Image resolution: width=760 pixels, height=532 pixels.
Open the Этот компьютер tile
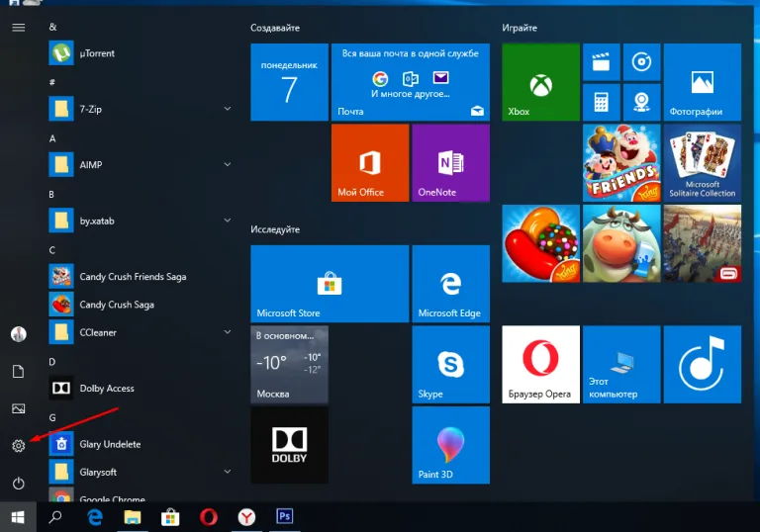tap(621, 364)
